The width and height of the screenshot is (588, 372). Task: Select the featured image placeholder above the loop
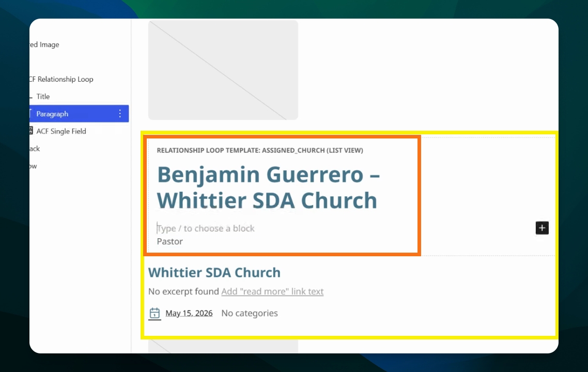223,70
